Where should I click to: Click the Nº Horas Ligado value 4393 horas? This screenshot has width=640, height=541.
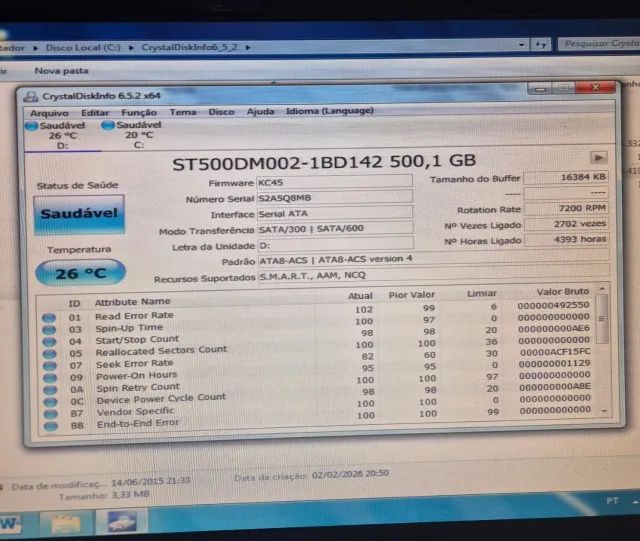tap(567, 239)
